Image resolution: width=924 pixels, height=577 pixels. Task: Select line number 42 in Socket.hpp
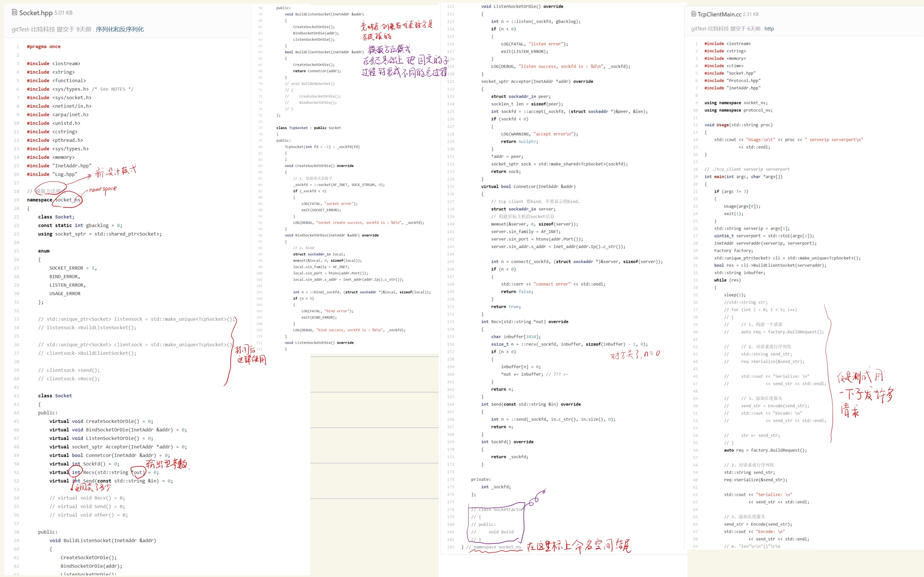tap(17, 396)
